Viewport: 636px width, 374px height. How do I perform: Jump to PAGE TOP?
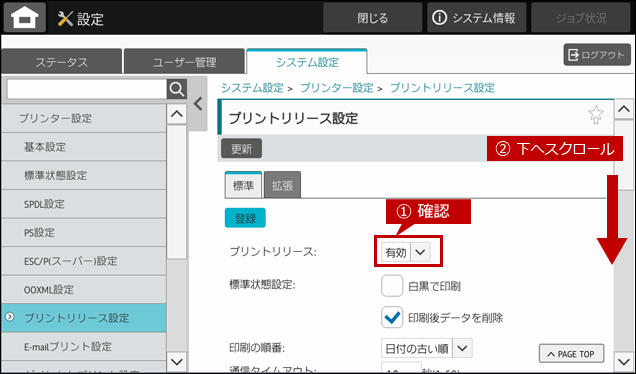point(571,354)
